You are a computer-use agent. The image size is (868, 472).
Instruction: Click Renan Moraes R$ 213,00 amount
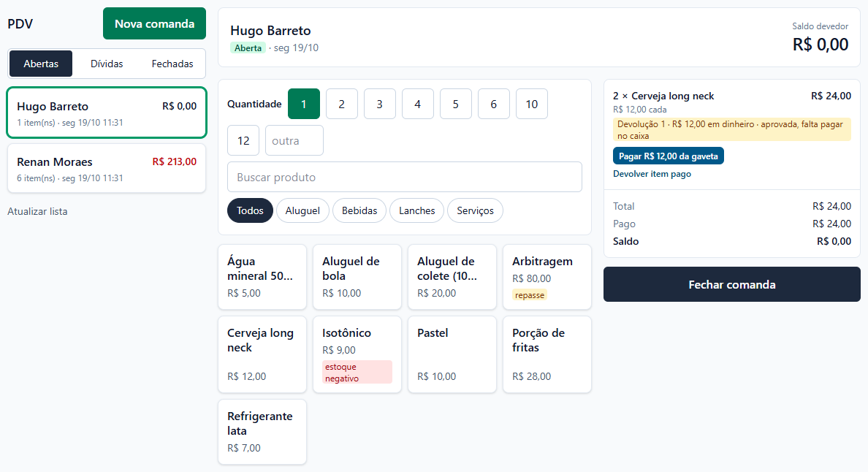tap(175, 161)
